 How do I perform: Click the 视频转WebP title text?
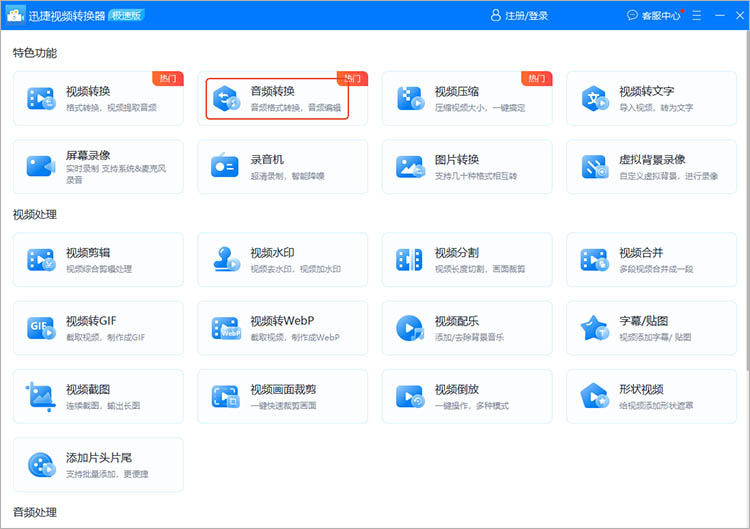tap(283, 321)
